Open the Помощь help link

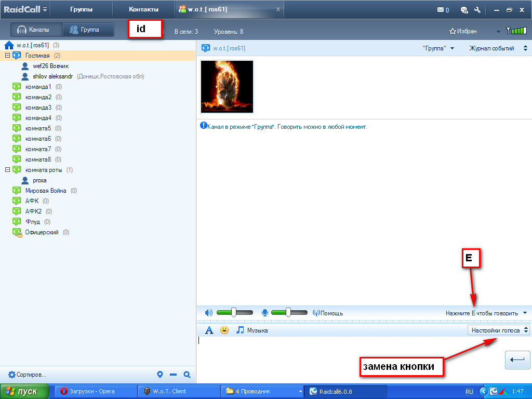(x=328, y=313)
